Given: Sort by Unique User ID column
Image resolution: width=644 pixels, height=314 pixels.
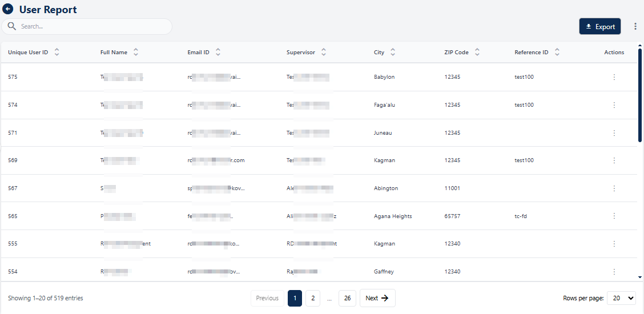Looking at the screenshot, I should [57, 52].
